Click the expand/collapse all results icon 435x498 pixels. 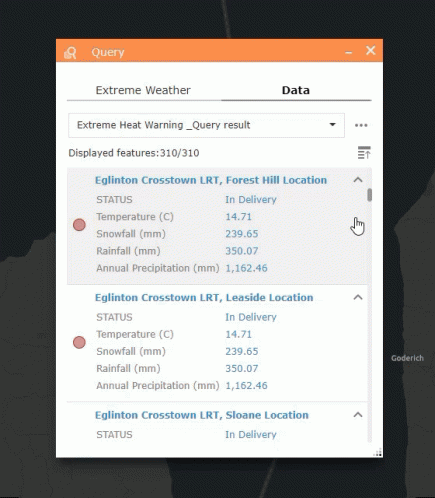pyautogui.click(x=364, y=153)
